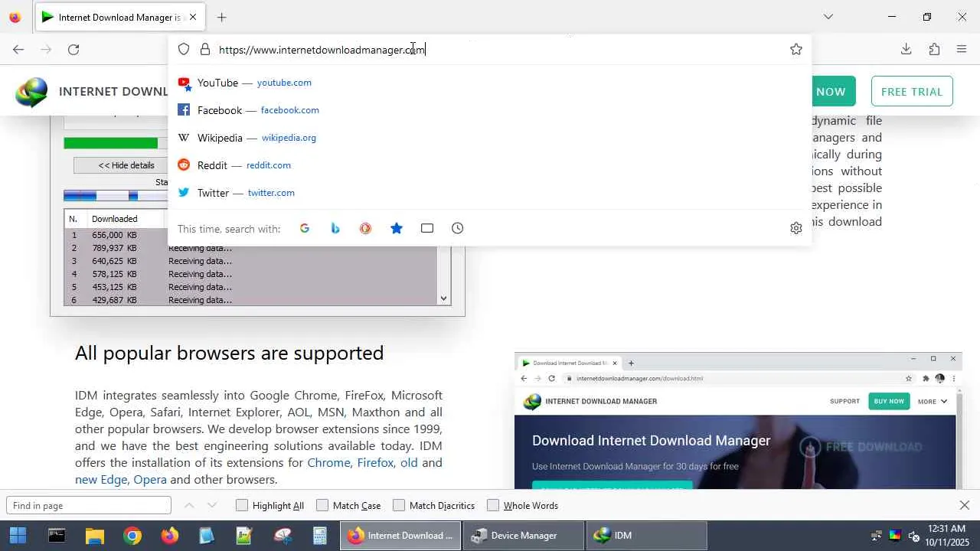Search this time with Bing
980x551 pixels.
(x=335, y=229)
